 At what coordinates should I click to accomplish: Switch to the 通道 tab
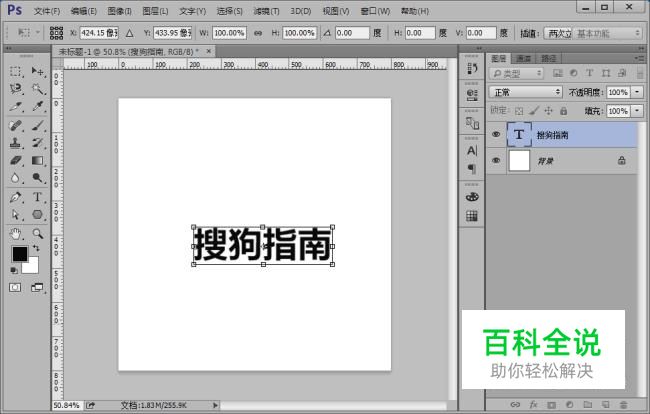pyautogui.click(x=524, y=58)
